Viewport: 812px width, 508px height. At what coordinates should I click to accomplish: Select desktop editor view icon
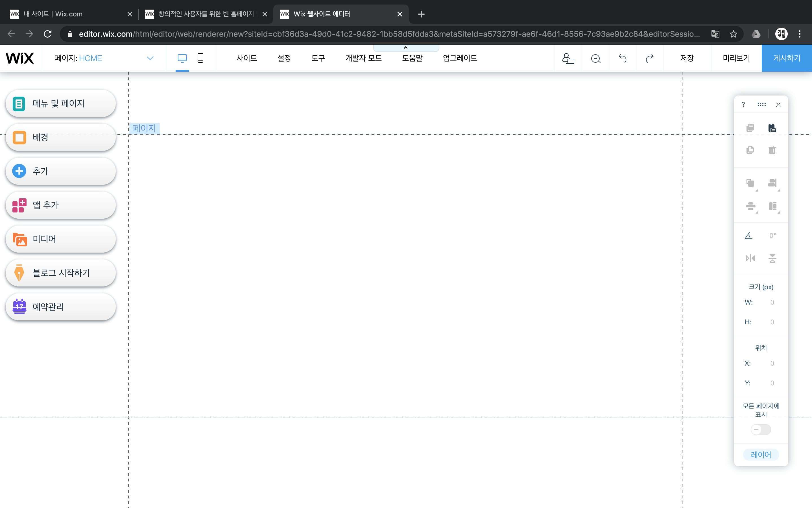point(182,58)
